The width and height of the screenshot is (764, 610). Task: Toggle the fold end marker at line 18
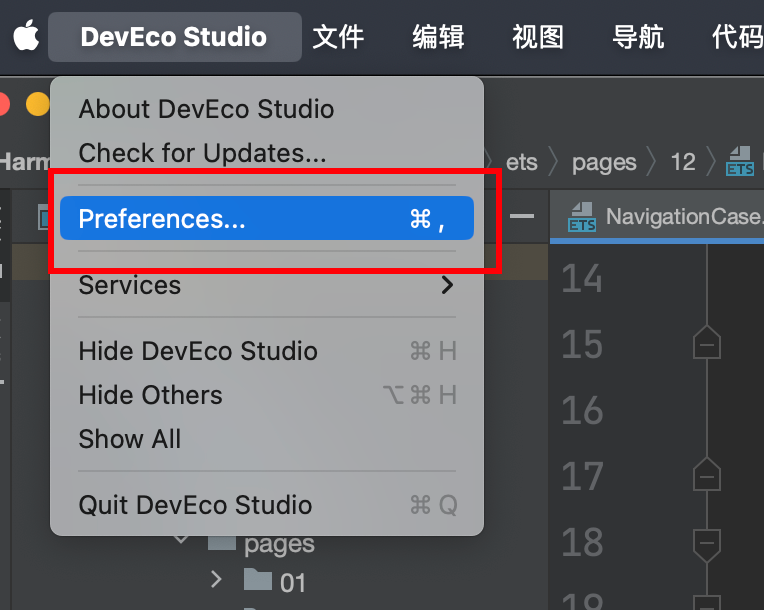pos(707,545)
